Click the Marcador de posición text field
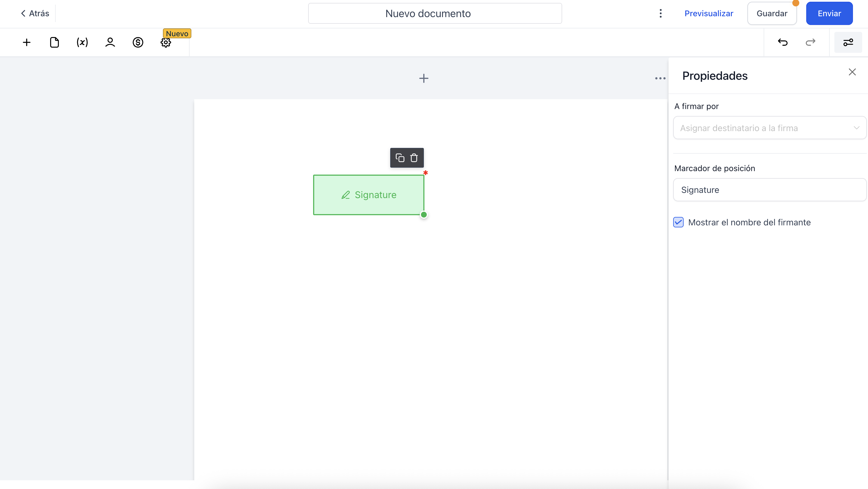The height and width of the screenshot is (489, 868). click(769, 190)
